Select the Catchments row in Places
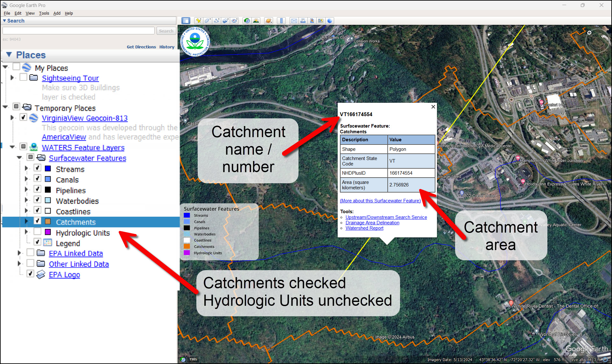The image size is (612, 364). pos(91,222)
